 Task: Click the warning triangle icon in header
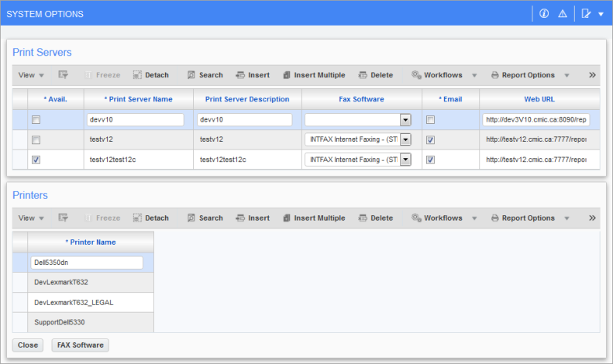(562, 14)
